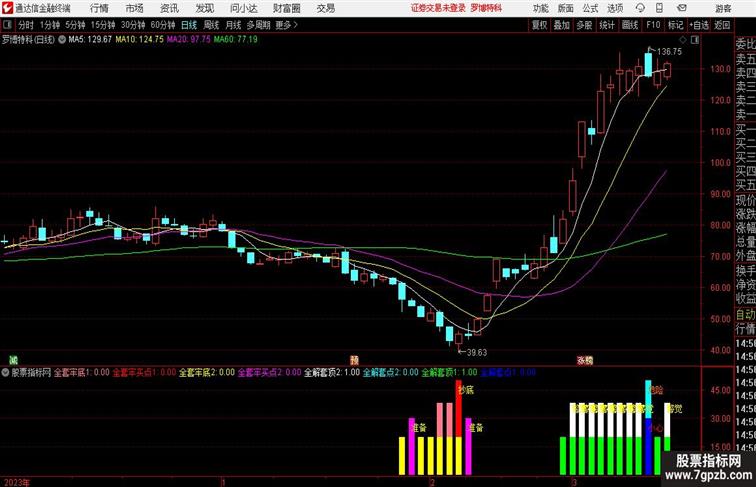Image resolution: width=756 pixels, height=487 pixels.
Task: Click the F10 company info button
Action: pyautogui.click(x=653, y=25)
